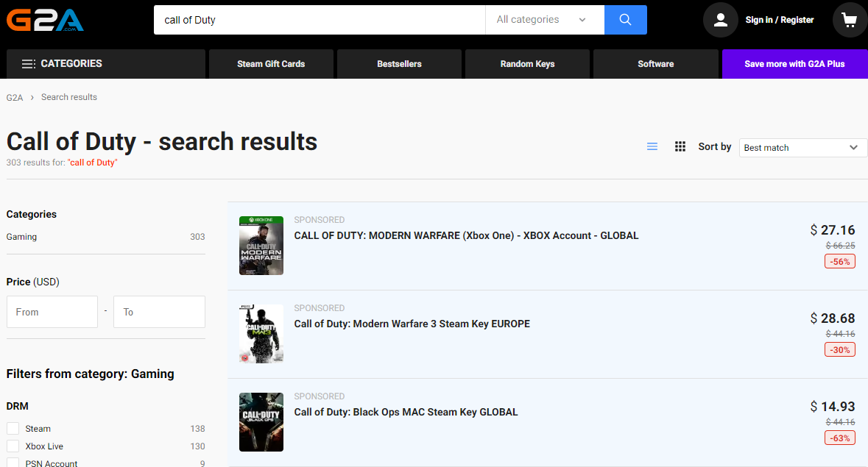
Task: Click the G2A logo
Action: (45, 19)
